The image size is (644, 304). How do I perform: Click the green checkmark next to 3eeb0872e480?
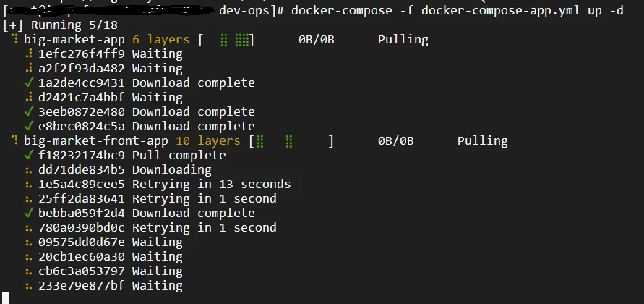point(29,111)
